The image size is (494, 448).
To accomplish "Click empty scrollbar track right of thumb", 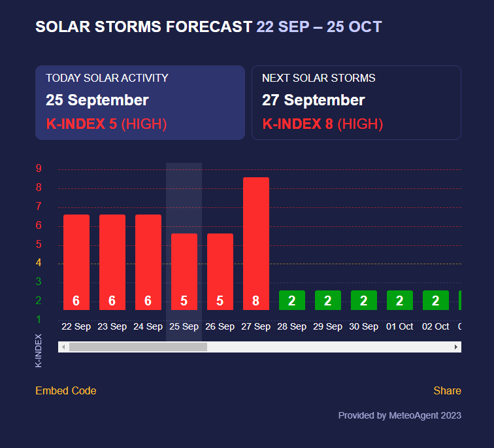I will point(327,347).
